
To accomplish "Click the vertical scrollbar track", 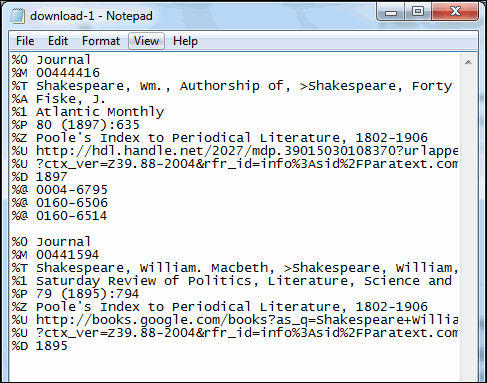I will (x=468, y=225).
